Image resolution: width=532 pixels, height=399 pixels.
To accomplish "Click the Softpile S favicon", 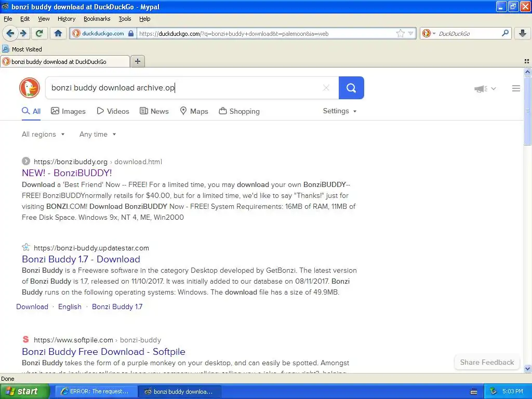I will [x=26, y=339].
